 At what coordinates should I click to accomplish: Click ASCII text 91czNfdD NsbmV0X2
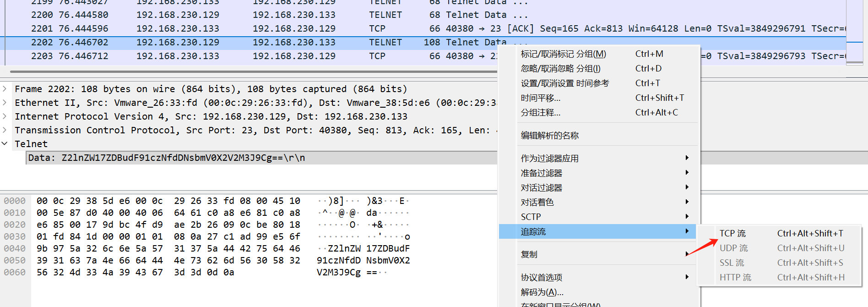tap(363, 260)
